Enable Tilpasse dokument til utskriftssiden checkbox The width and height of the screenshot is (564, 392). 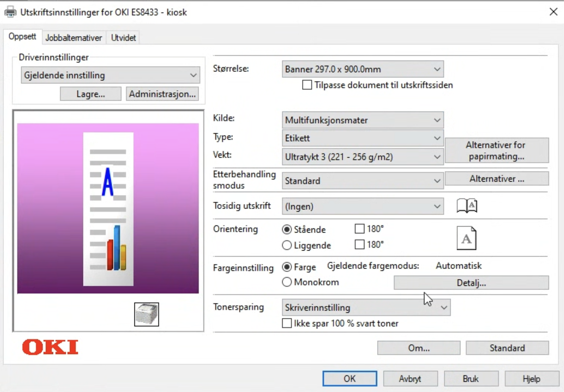pyautogui.click(x=307, y=85)
